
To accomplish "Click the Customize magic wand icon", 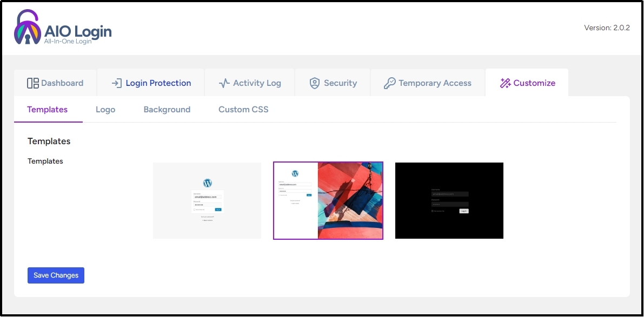I will click(x=505, y=83).
